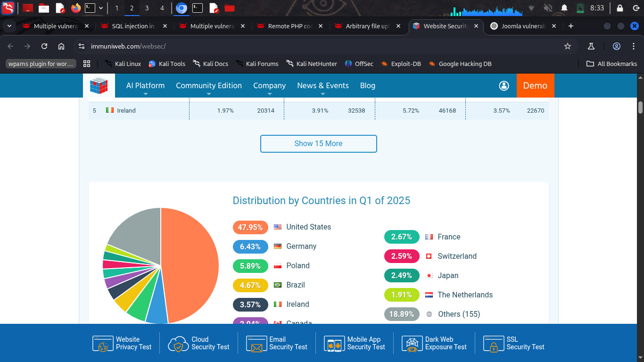644x362 pixels.
Task: Open the Kali Linux bookmark
Action: 123,64
